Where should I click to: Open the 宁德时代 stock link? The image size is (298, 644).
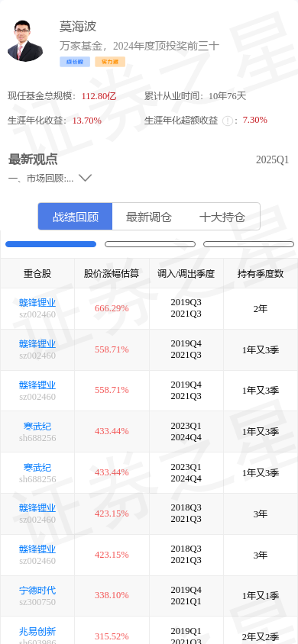[x=37, y=590]
